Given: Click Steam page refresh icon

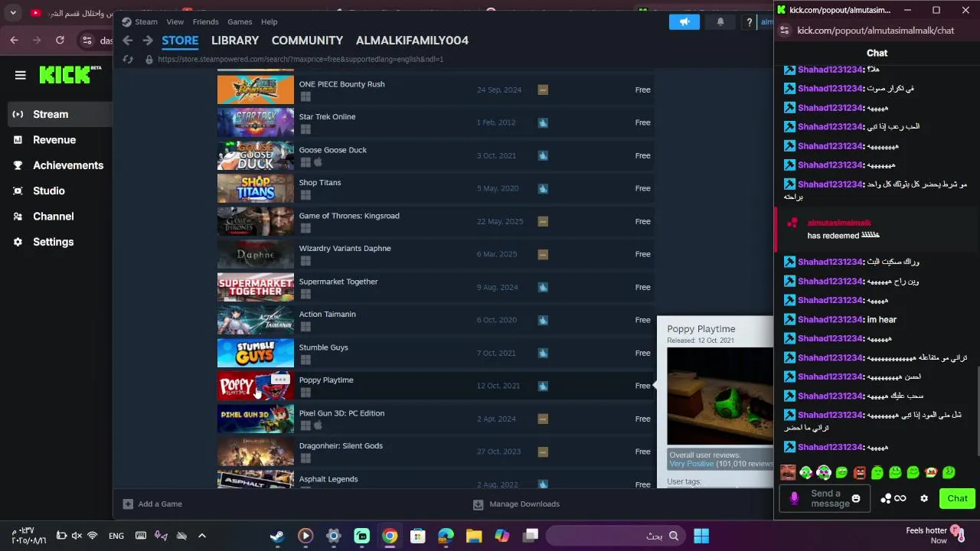Looking at the screenshot, I should click(x=128, y=59).
